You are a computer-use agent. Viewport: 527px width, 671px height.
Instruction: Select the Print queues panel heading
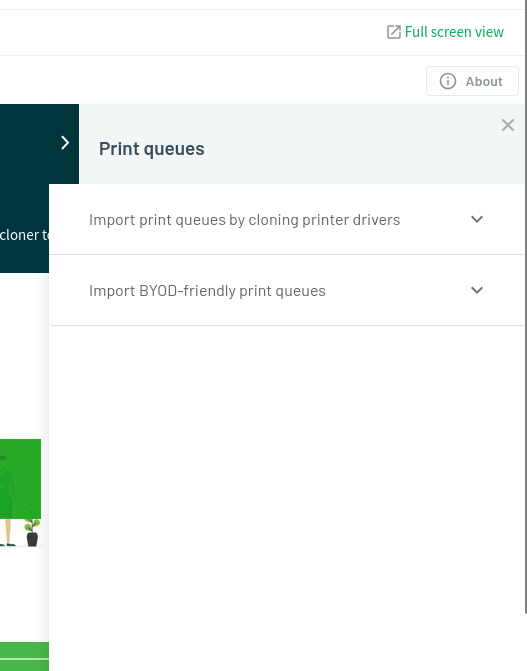point(152,149)
